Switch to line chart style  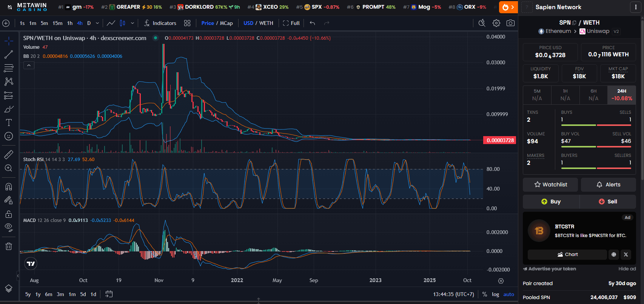(x=111, y=23)
